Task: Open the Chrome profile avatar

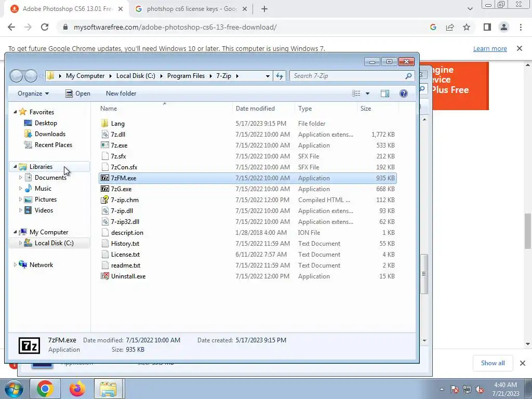Action: pyautogui.click(x=504, y=27)
